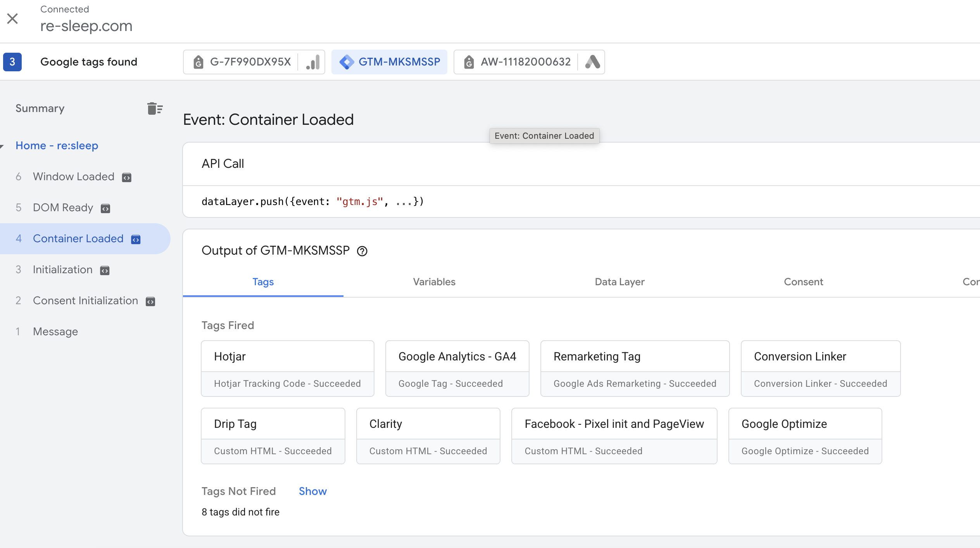Select the Initialization event
The width and height of the screenshot is (980, 548).
coord(62,270)
